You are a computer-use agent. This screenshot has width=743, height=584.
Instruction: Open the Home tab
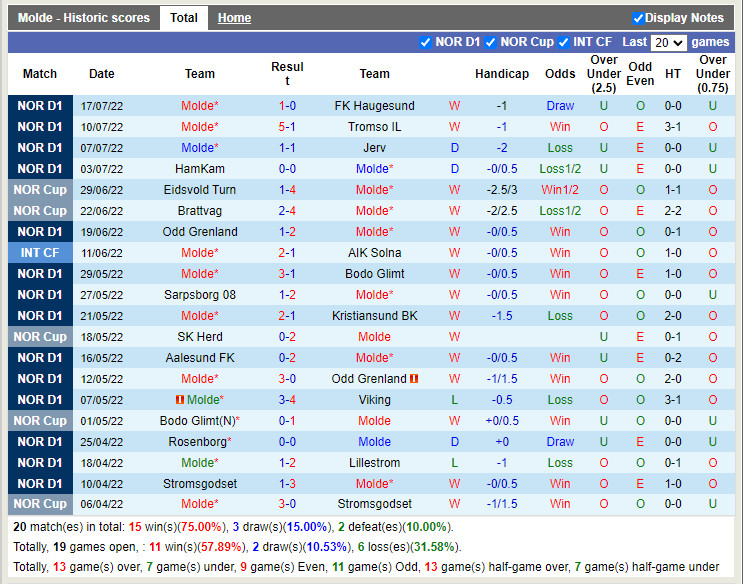(x=234, y=18)
